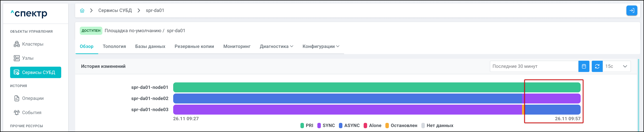
Task: Expand the Конфигурации dropdown menu
Action: [x=321, y=46]
